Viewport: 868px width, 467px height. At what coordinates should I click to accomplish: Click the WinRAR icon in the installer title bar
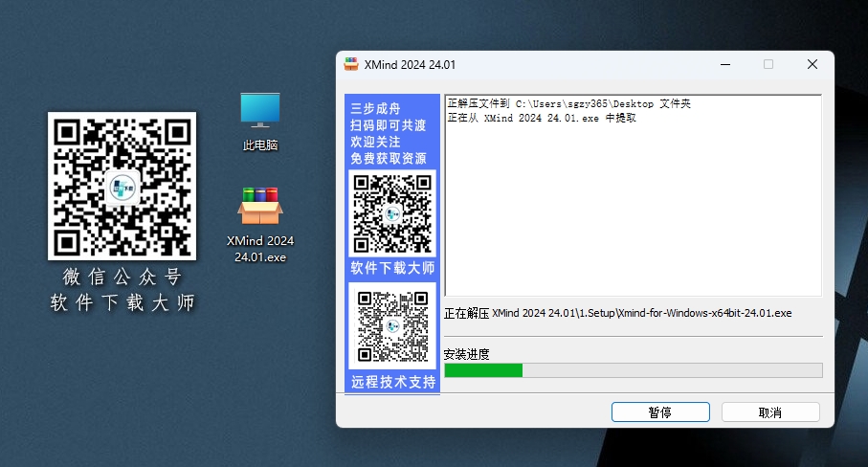(x=351, y=64)
